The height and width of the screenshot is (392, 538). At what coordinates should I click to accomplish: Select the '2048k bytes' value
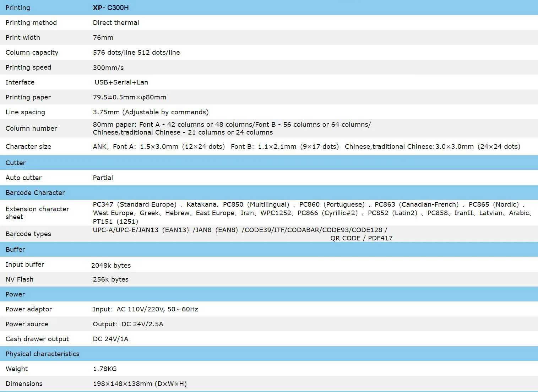(111, 266)
